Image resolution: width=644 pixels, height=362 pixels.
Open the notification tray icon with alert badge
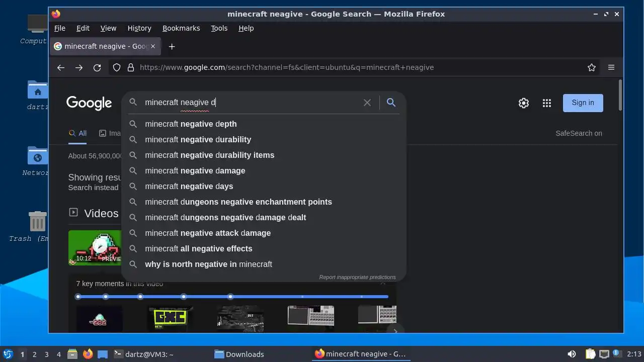point(617,354)
